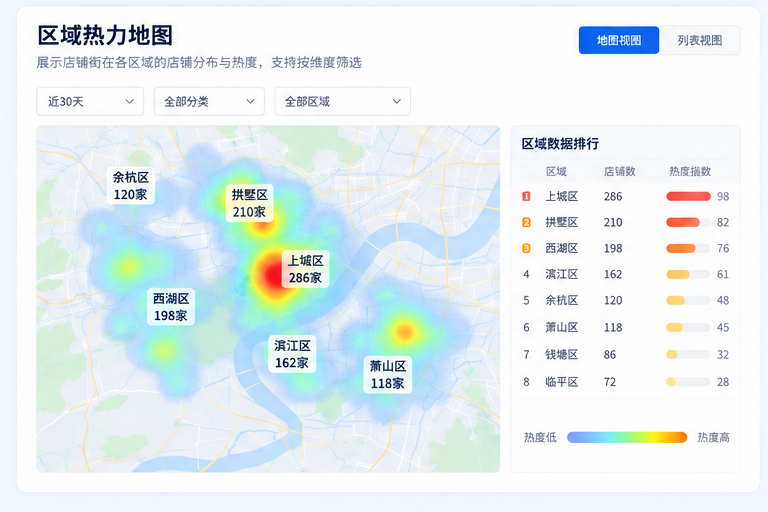Click the 热度指数 column header
Viewport: 768px width, 512px height.
tap(690, 171)
